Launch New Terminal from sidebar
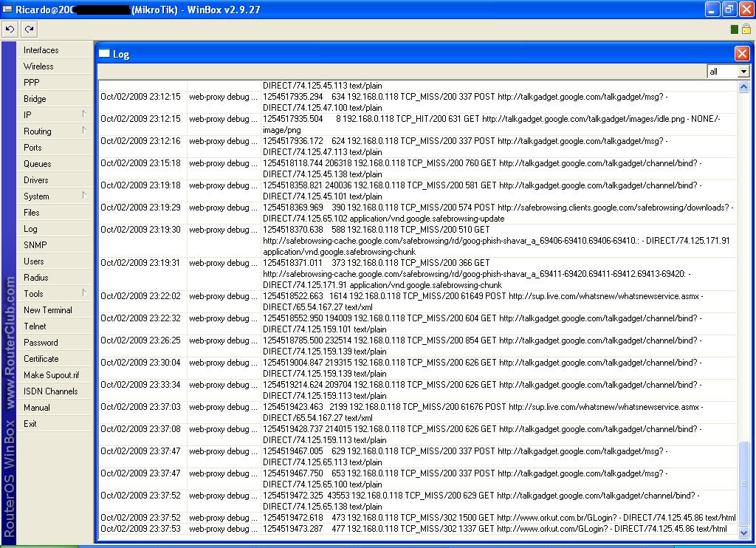 (55, 310)
